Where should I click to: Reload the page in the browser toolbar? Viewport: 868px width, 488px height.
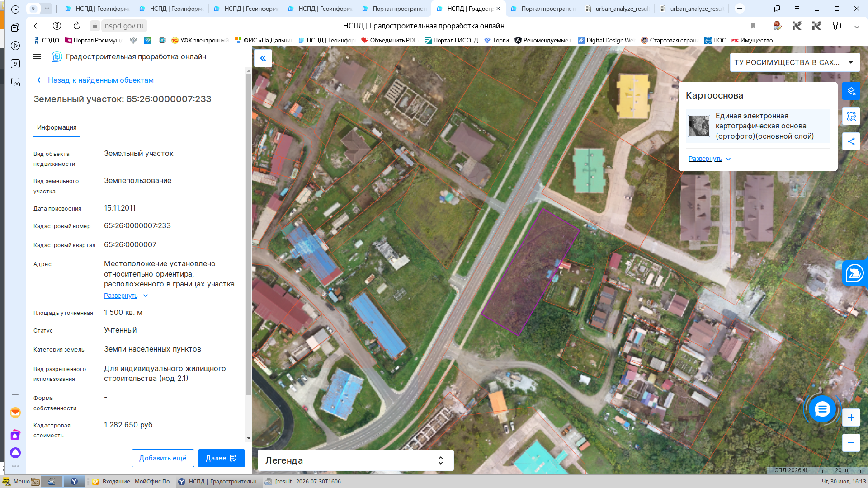[x=77, y=26]
